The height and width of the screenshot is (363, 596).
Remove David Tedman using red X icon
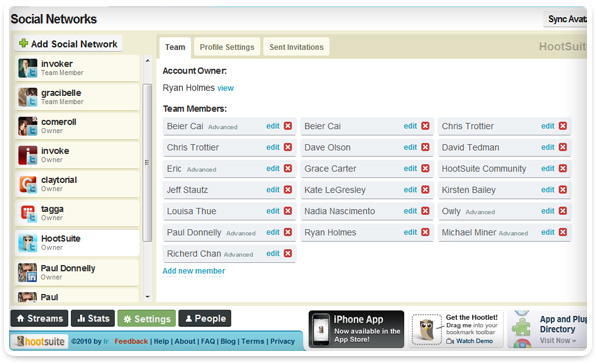[563, 147]
